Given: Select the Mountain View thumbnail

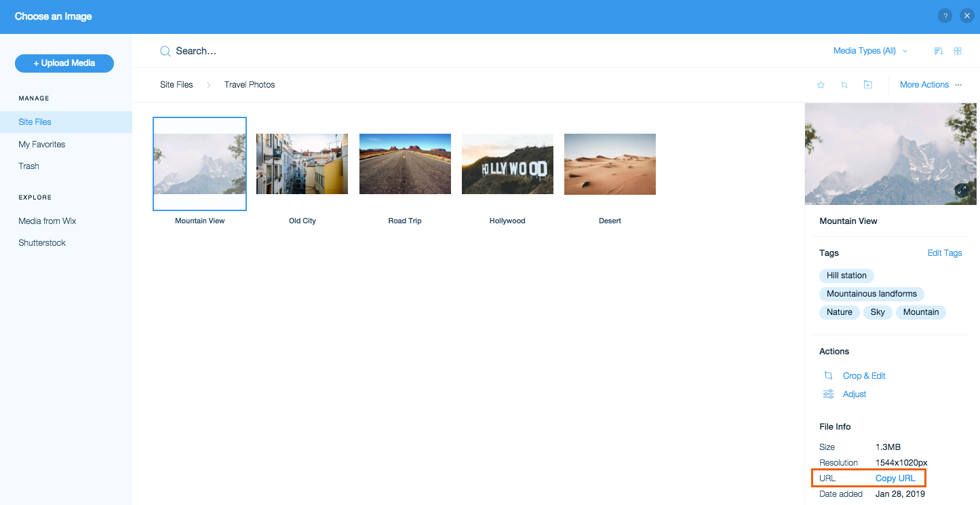Looking at the screenshot, I should point(199,164).
